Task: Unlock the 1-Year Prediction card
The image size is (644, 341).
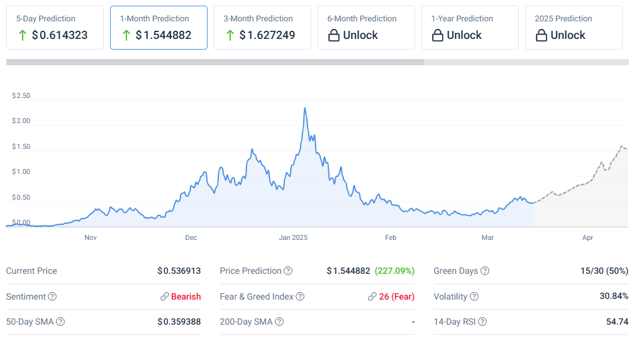Action: tap(470, 28)
